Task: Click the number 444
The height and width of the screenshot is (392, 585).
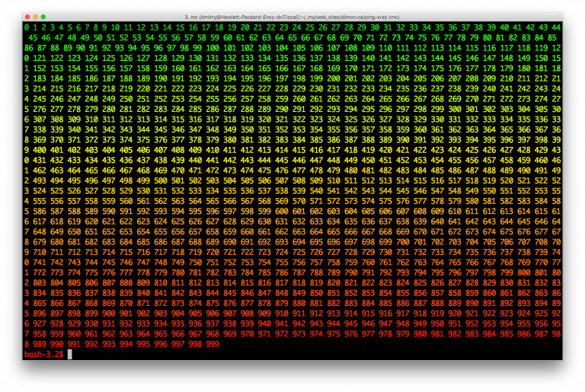Action: click(264, 161)
